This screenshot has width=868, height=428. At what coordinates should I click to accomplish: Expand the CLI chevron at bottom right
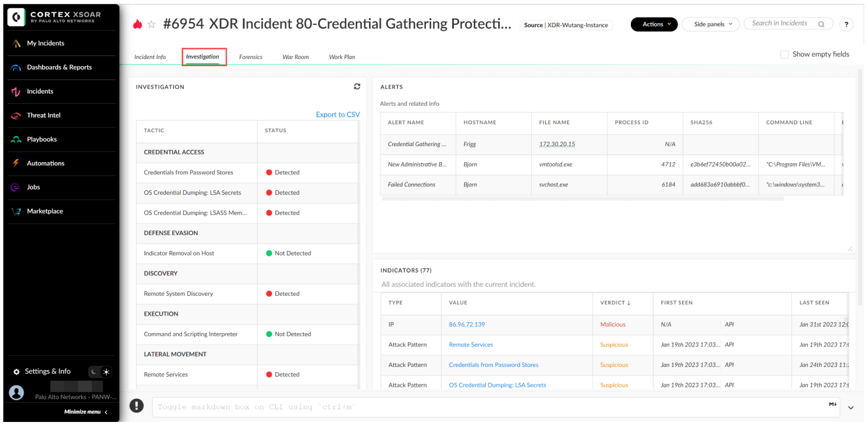(x=850, y=408)
